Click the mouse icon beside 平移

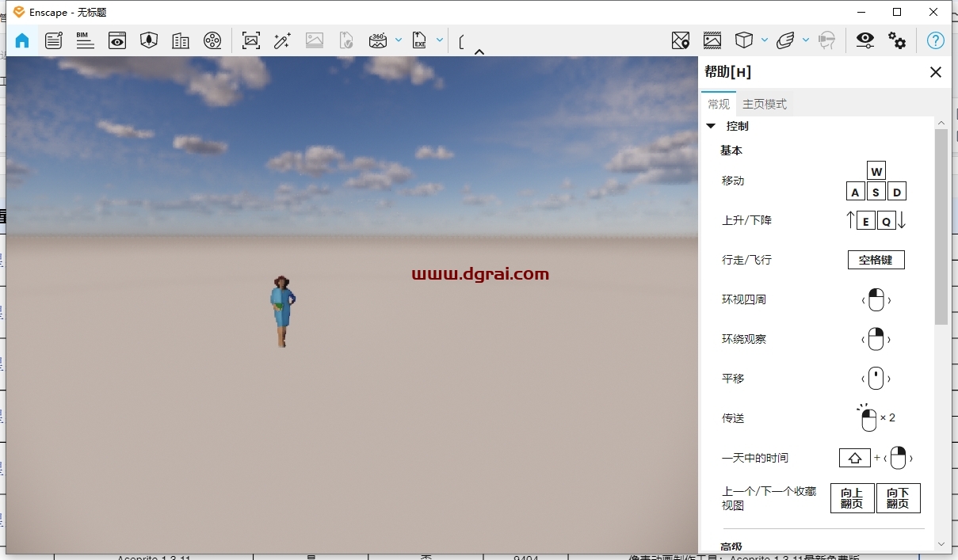(876, 379)
